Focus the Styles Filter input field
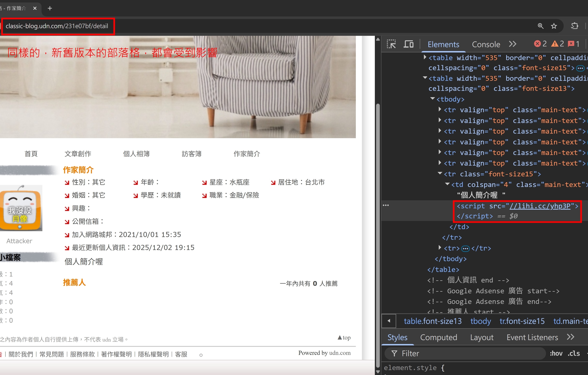588x375 pixels. (x=465, y=353)
